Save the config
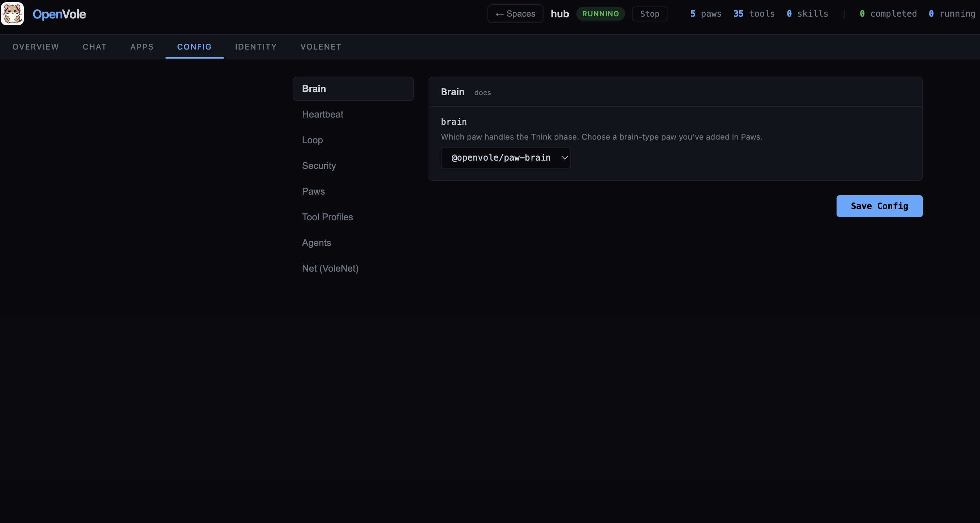 coord(879,206)
